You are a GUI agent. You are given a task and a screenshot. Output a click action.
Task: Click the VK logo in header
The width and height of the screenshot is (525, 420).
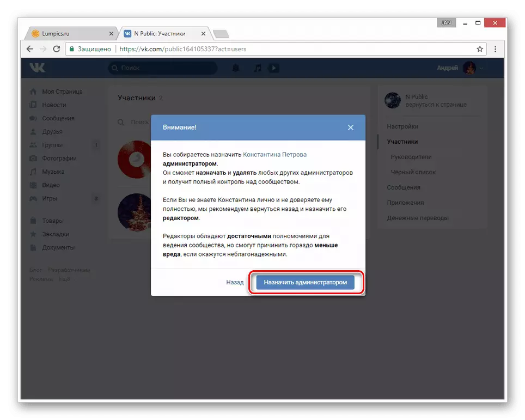pos(37,68)
